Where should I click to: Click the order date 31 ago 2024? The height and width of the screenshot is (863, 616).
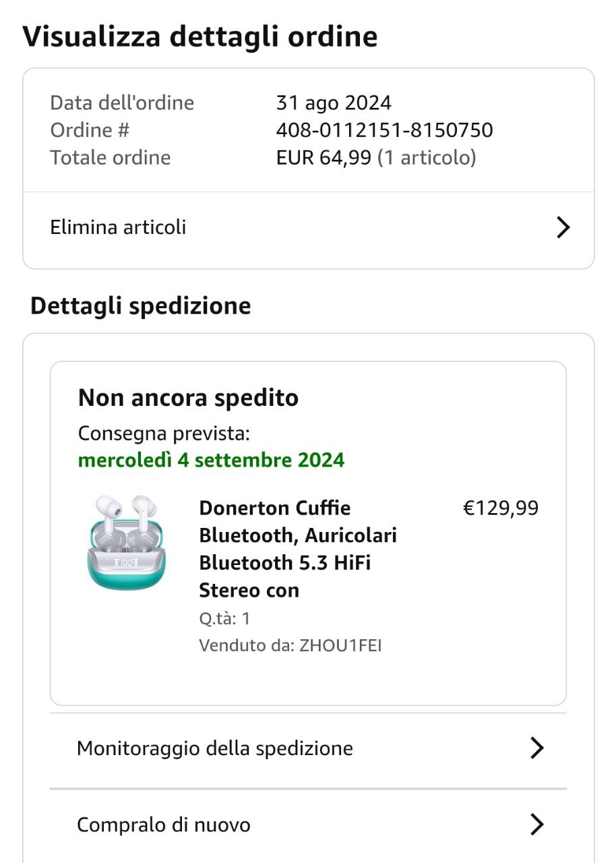(x=334, y=102)
